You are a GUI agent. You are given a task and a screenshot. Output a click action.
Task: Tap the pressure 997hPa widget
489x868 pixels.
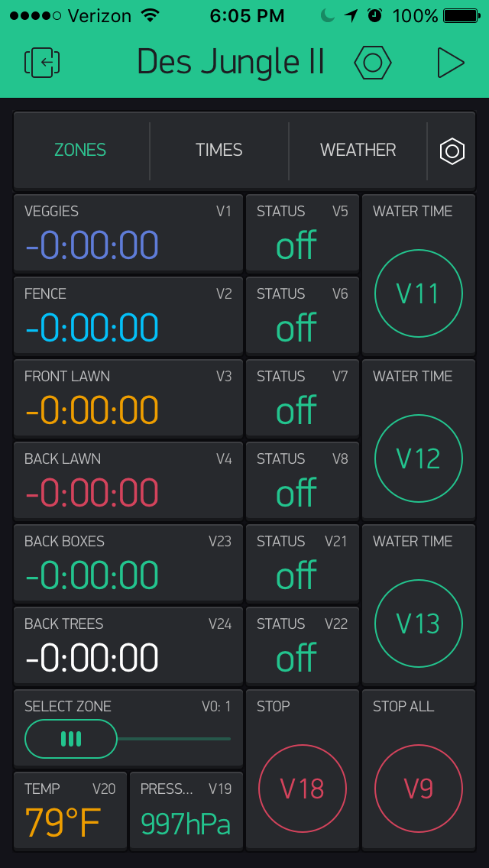(x=186, y=811)
